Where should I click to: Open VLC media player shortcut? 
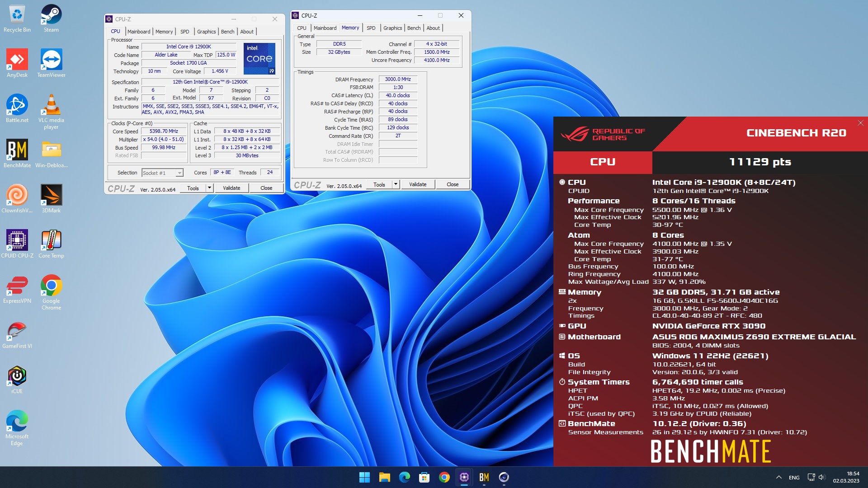tap(51, 112)
